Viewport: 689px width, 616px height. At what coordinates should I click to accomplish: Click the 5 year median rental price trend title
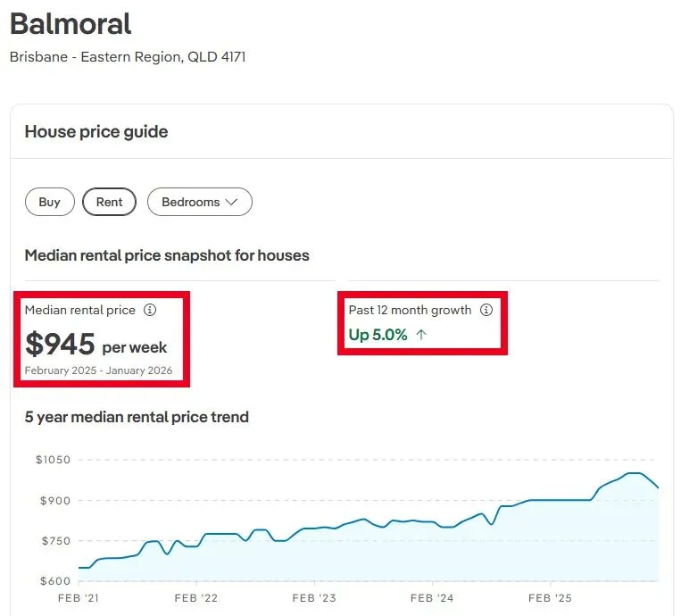pyautogui.click(x=137, y=417)
